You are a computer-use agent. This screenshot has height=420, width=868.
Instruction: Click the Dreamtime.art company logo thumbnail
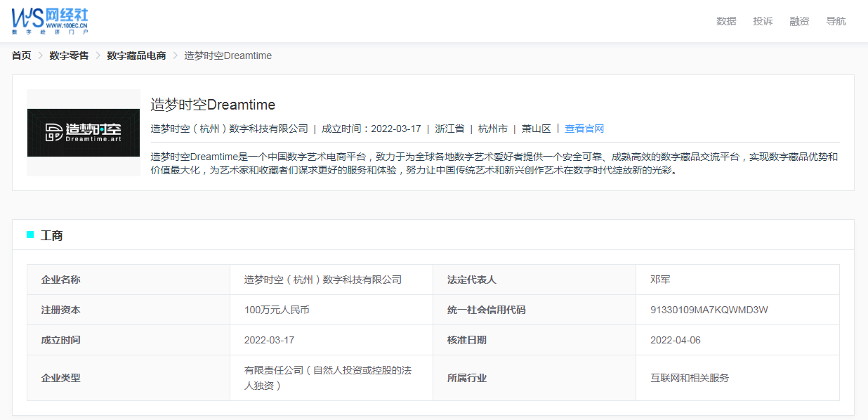[x=84, y=132]
